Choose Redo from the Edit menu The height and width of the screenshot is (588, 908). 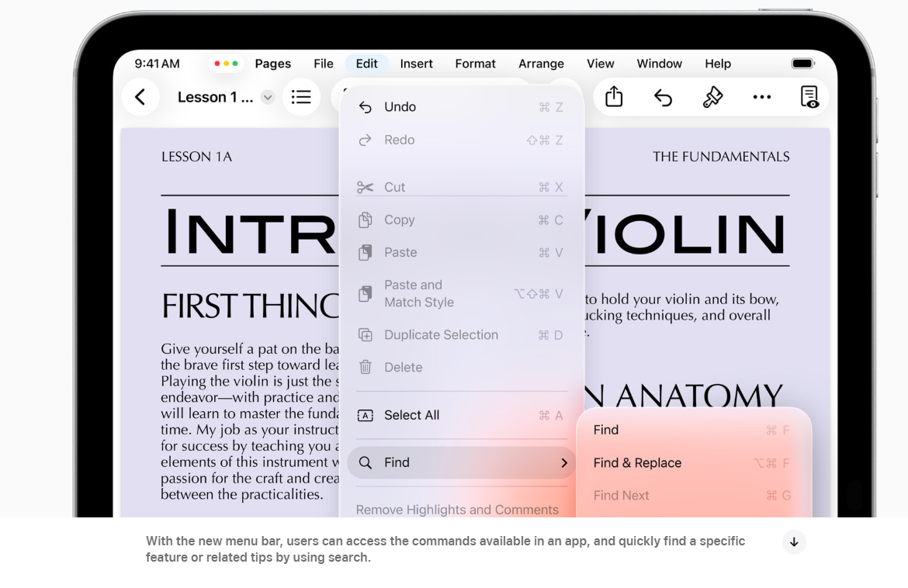click(462, 140)
